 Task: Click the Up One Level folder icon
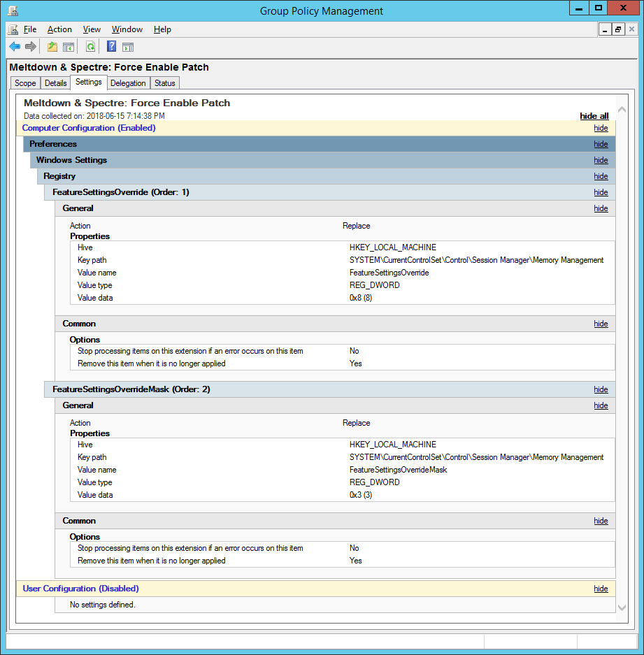[52, 47]
